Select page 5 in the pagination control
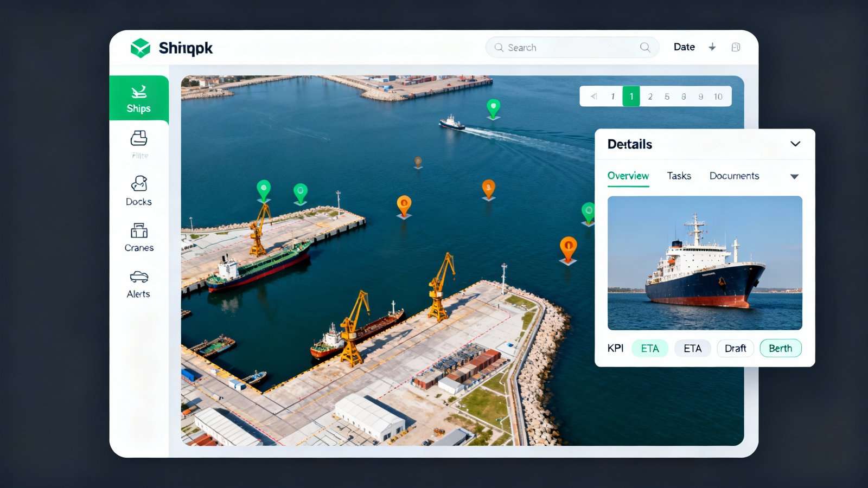 tap(667, 96)
